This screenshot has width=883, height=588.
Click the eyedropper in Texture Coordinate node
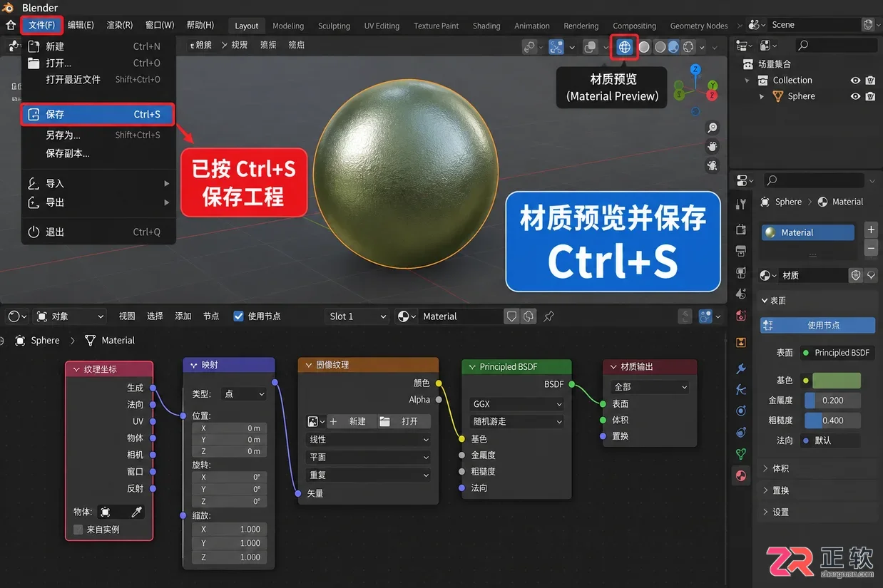(137, 512)
